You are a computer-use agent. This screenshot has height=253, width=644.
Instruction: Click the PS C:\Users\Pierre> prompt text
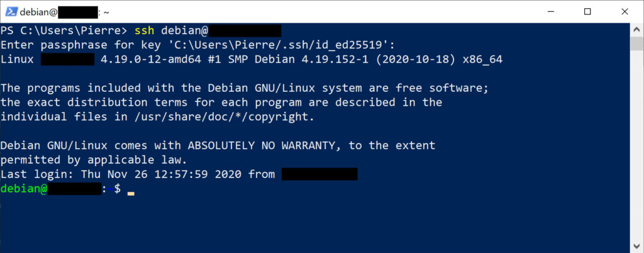click(x=64, y=31)
